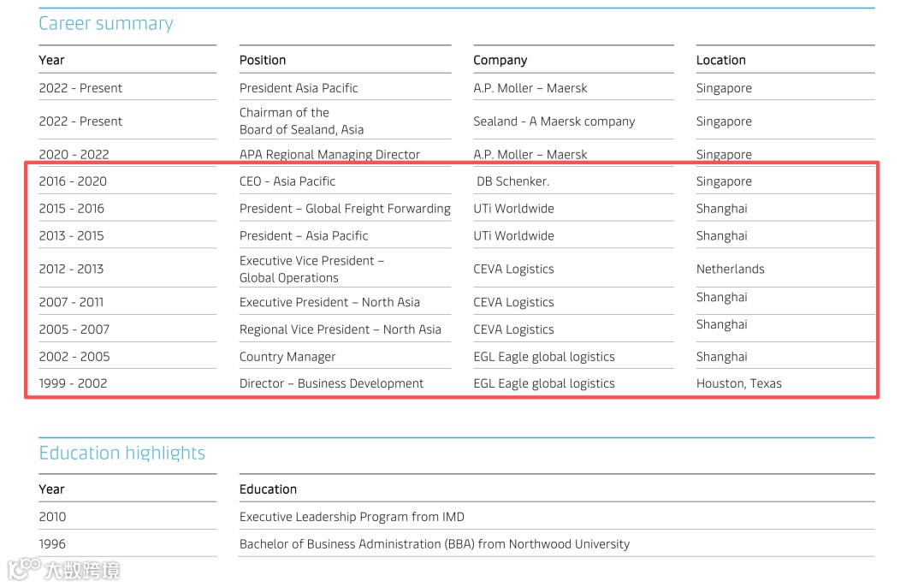Click the 2012 - 2013 year cell
The height and width of the screenshot is (587, 924).
point(71,270)
